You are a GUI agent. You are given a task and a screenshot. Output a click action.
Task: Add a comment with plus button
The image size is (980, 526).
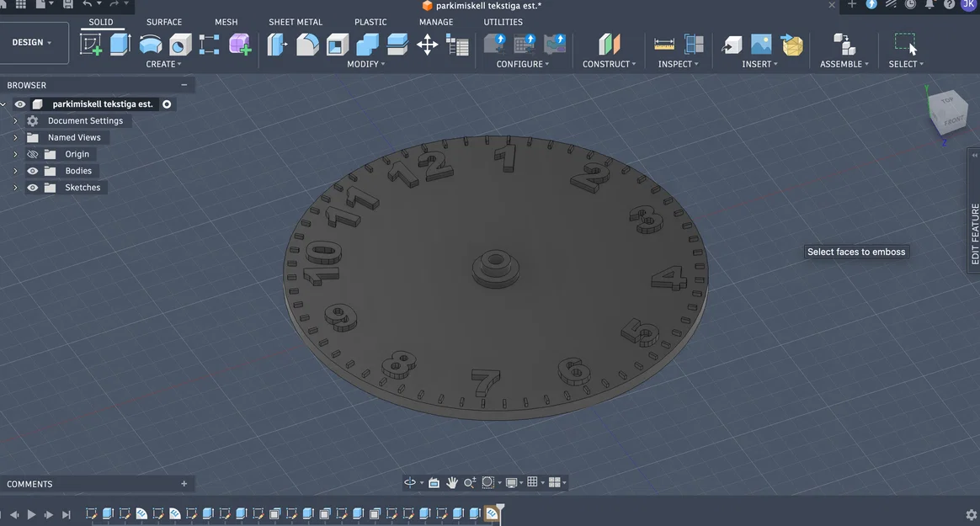pyautogui.click(x=184, y=484)
